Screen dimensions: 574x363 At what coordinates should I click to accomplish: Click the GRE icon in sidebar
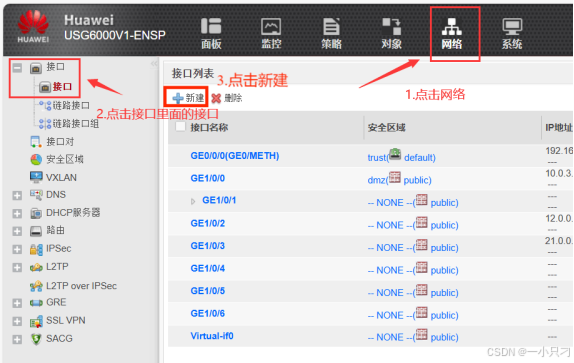pos(36,303)
